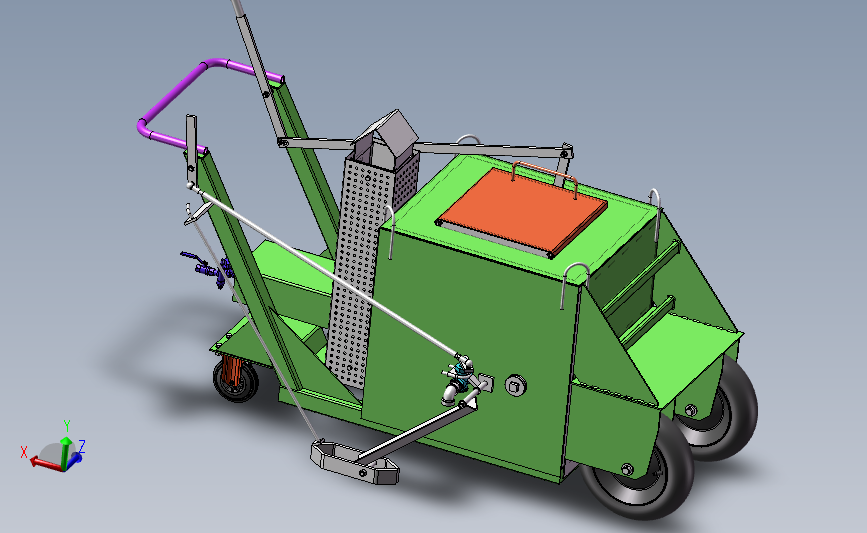Click the green Y axis of the orientation triad
The width and height of the screenshot is (867, 533).
coord(66,452)
